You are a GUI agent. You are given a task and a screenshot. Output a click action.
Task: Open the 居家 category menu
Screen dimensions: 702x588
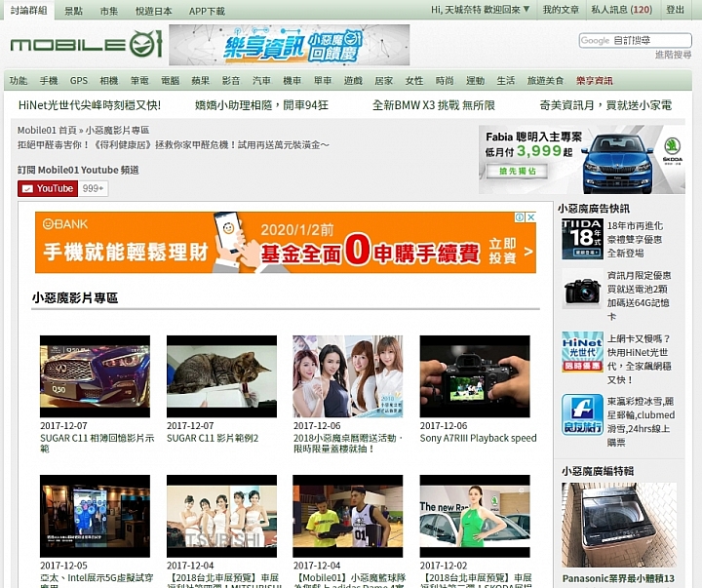pyautogui.click(x=384, y=81)
